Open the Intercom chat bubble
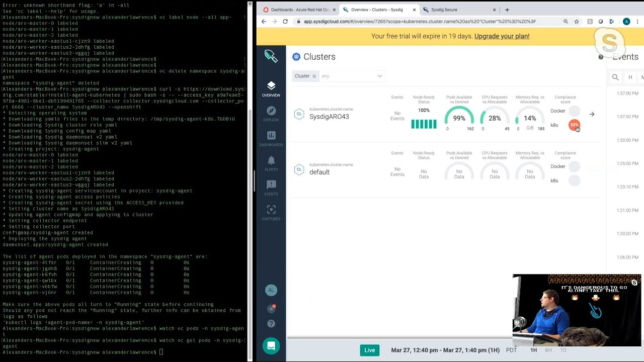 point(271,346)
